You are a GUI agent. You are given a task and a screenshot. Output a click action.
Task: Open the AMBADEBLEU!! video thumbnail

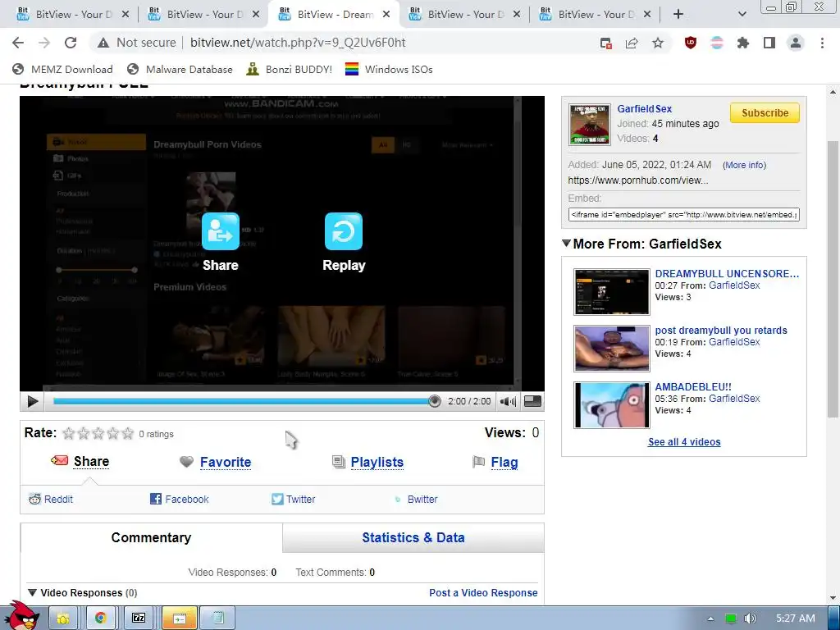611,405
